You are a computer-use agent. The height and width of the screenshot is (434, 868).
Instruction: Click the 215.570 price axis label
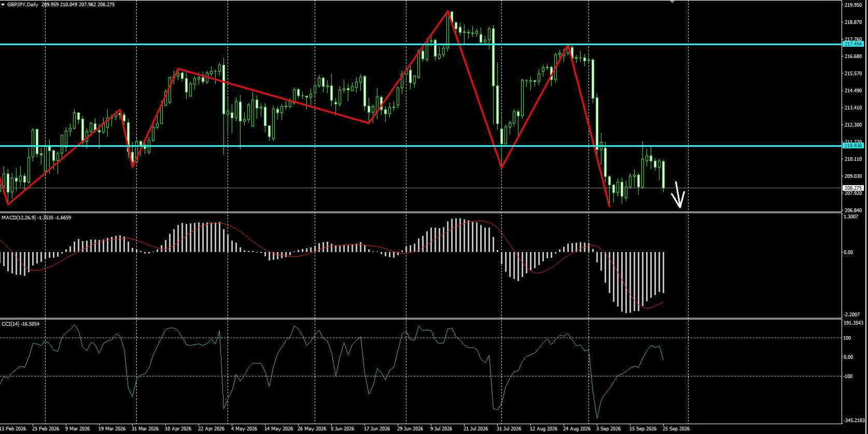pos(853,73)
